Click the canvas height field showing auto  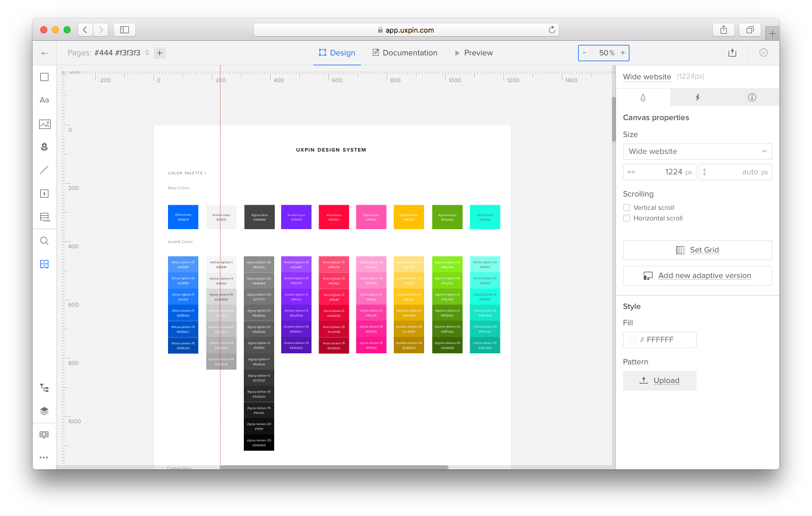736,172
